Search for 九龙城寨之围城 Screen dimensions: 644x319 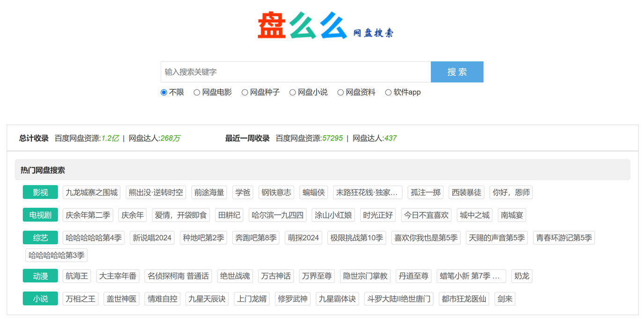coord(91,192)
